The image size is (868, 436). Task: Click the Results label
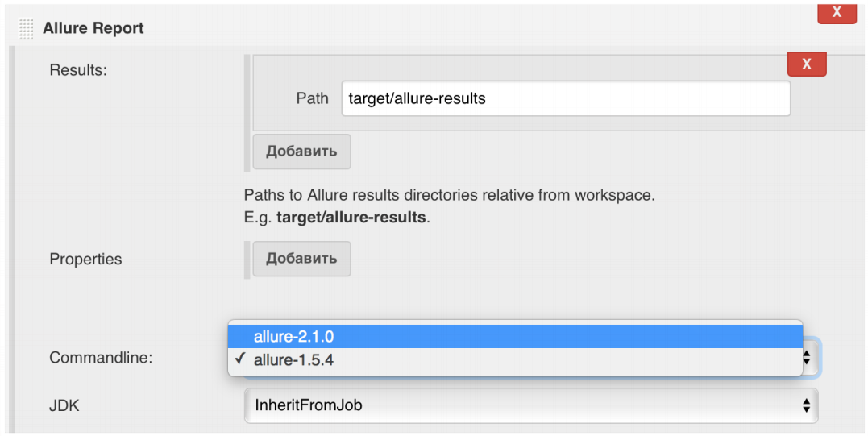click(77, 70)
